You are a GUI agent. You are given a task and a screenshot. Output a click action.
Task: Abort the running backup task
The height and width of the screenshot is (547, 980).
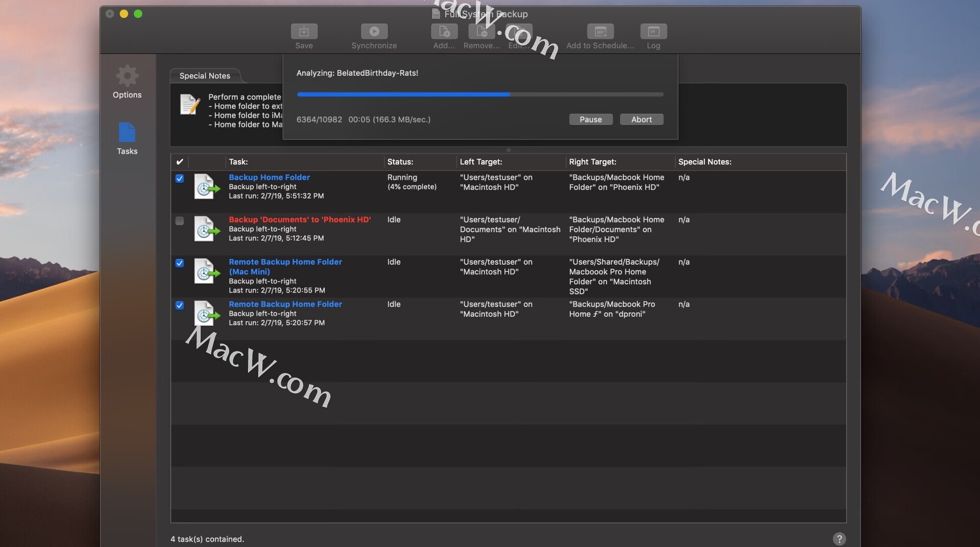pyautogui.click(x=641, y=119)
